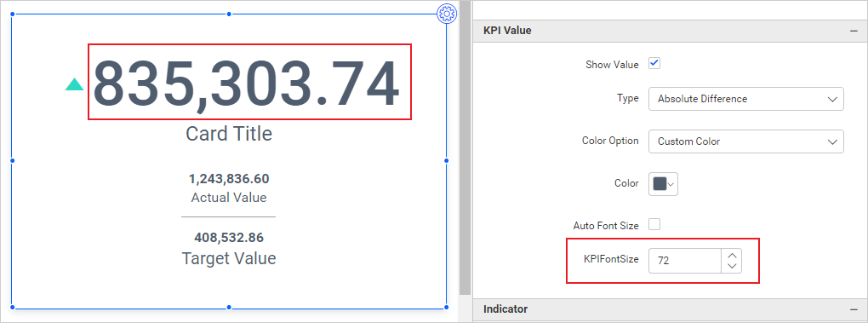Click the KPIFontSize field showing 72
The image size is (868, 323).
point(685,261)
